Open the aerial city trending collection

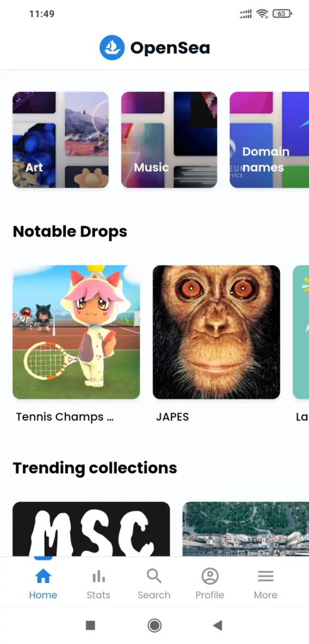[246, 529]
